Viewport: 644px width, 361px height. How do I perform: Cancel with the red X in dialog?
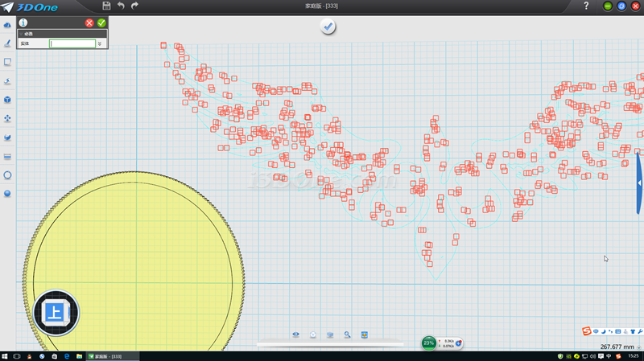point(89,23)
